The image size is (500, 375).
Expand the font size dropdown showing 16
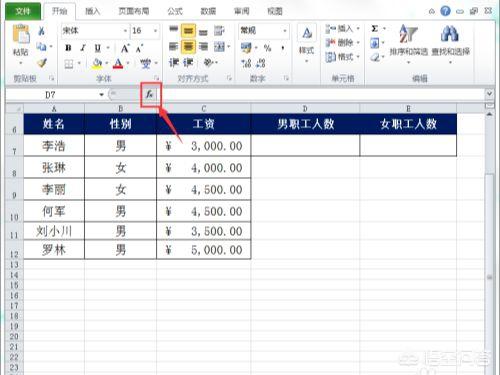click(155, 31)
